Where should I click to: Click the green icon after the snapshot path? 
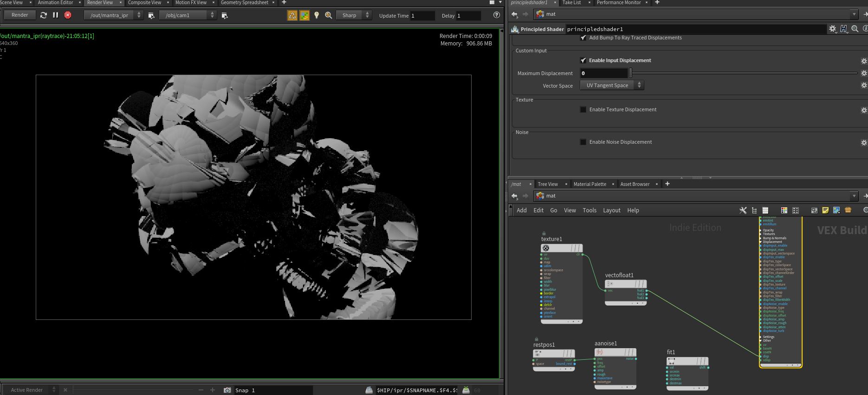[466, 390]
